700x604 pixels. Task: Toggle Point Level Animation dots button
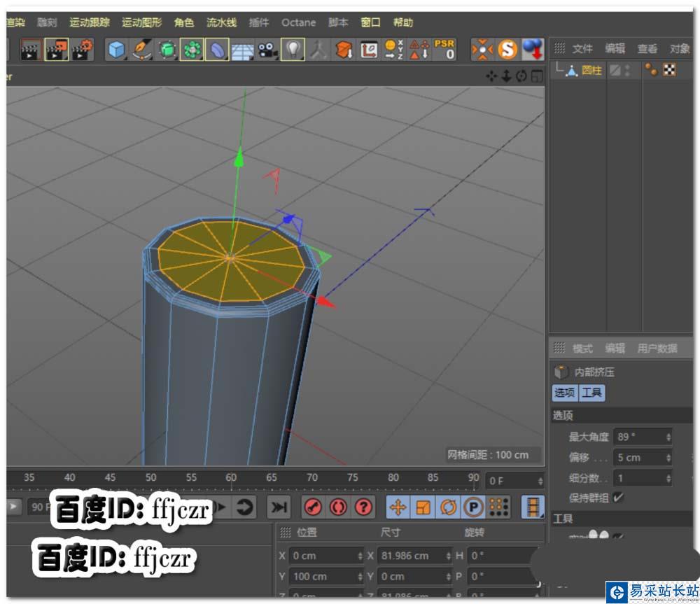pos(498,507)
